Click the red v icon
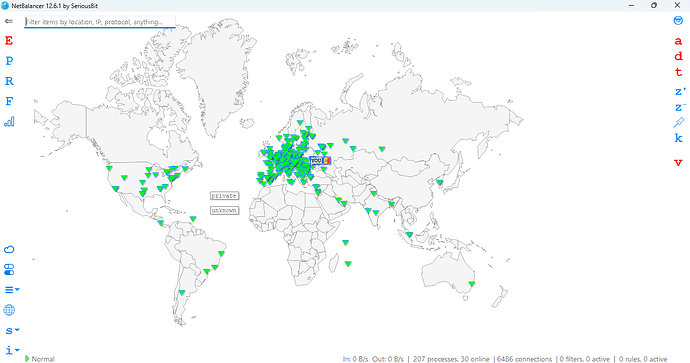Viewport: 690px width, 363px height. [x=678, y=162]
